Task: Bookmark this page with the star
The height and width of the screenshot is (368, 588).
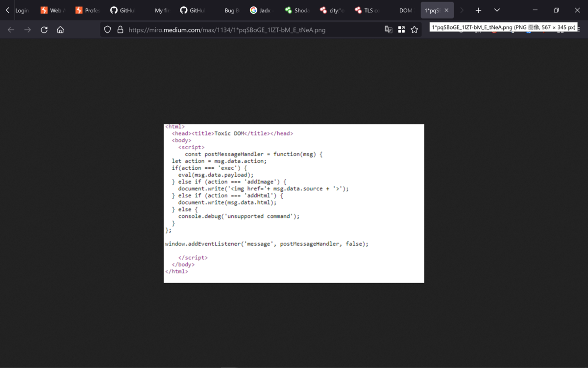Action: [x=414, y=30]
